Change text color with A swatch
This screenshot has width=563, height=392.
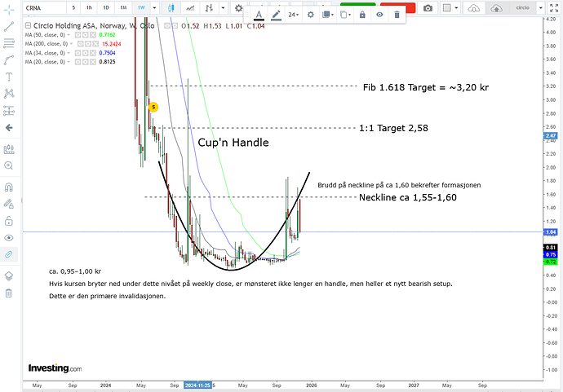(x=259, y=15)
